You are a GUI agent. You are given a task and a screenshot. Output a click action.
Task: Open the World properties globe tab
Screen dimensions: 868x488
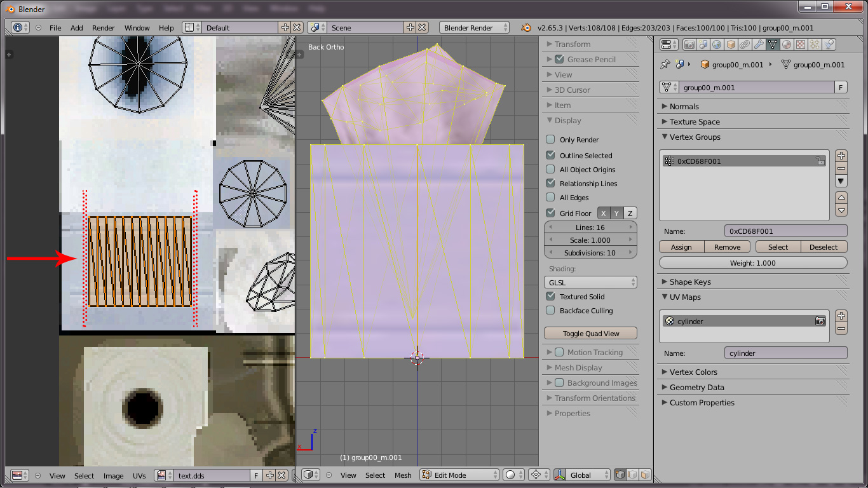(x=717, y=44)
